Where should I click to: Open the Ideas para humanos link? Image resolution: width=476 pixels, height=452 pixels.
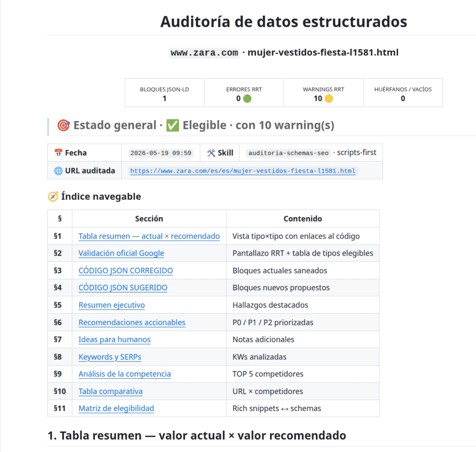pyautogui.click(x=114, y=339)
